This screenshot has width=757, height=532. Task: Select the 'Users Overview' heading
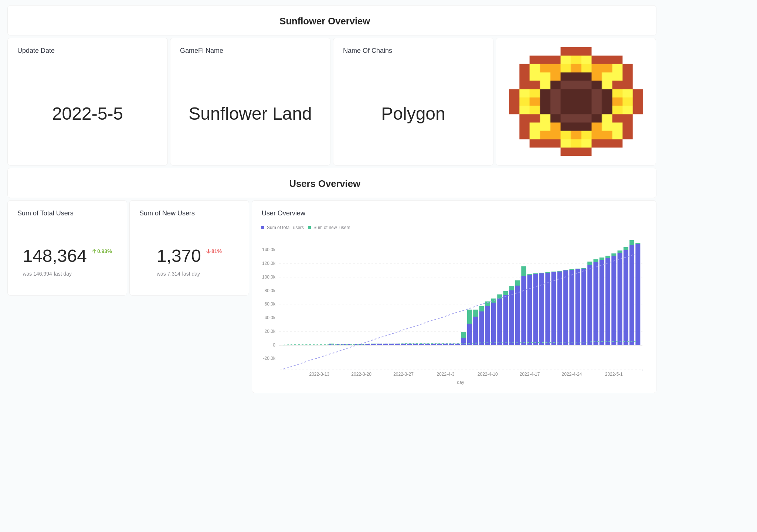[x=325, y=184]
